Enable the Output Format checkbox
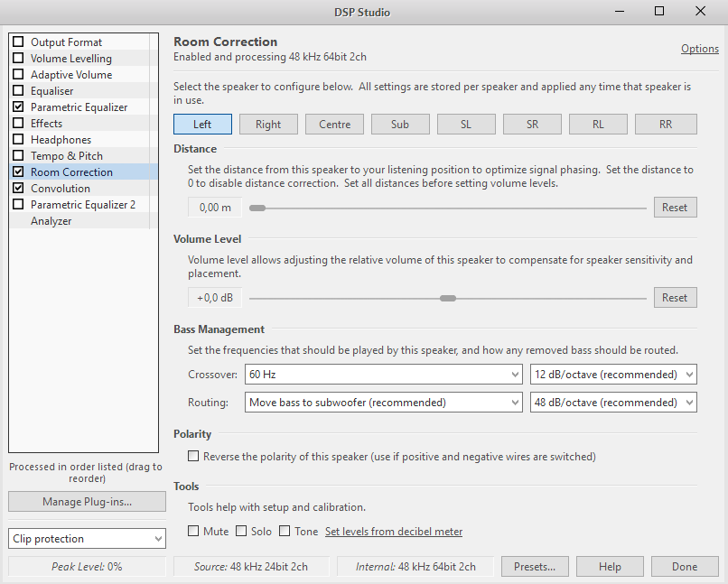The height and width of the screenshot is (584, 728). coord(18,42)
